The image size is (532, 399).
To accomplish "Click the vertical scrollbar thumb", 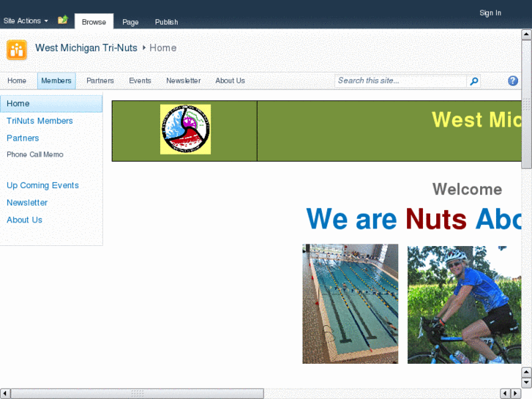I will pyautogui.click(x=526, y=104).
